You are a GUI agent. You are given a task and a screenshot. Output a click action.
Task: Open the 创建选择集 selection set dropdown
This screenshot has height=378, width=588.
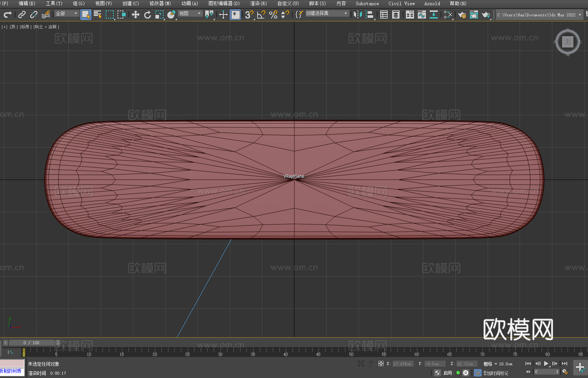[x=327, y=13]
